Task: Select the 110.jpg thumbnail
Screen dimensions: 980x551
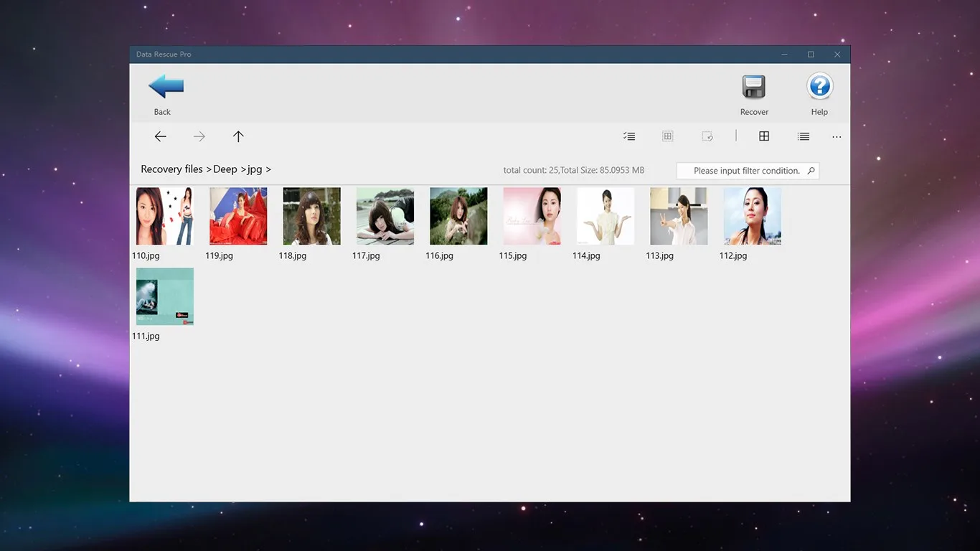Action: pos(165,216)
